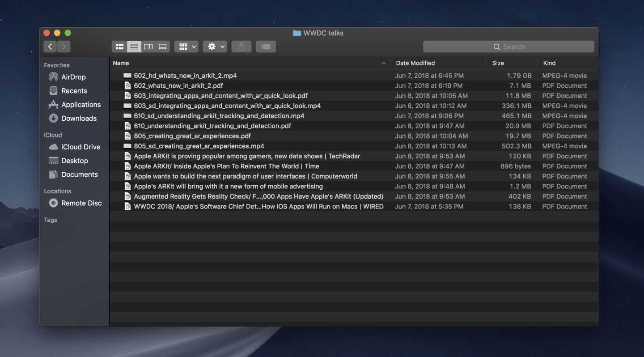Click the Jun 7, 2018 at 9:06 PM date
This screenshot has width=644, height=357.
[429, 116]
